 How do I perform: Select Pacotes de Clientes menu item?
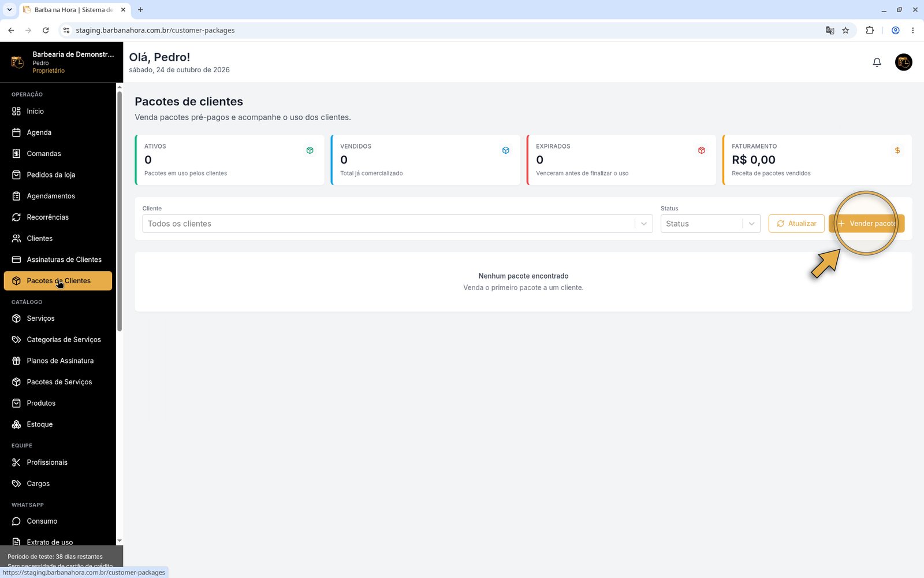pos(58,281)
